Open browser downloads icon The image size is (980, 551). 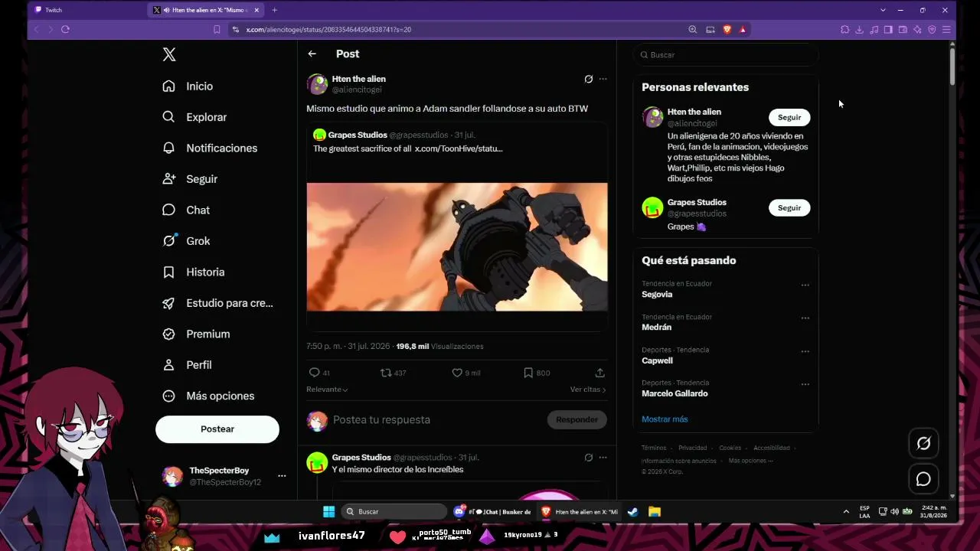click(x=859, y=29)
